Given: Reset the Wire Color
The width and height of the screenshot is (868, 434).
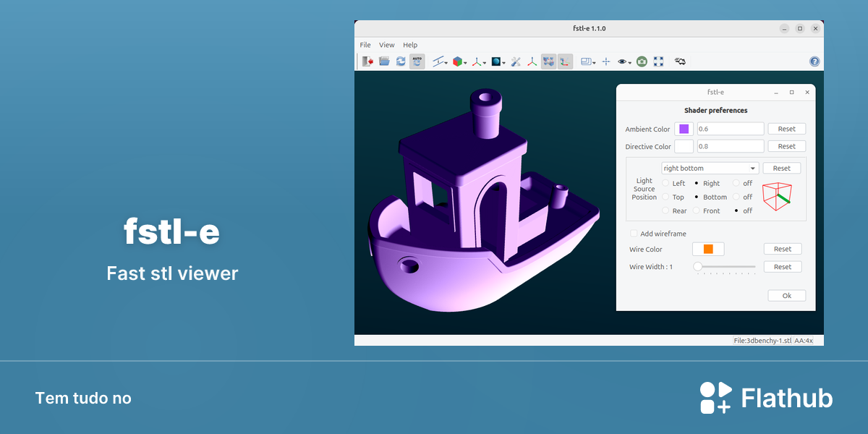Looking at the screenshot, I should pyautogui.click(x=783, y=249).
